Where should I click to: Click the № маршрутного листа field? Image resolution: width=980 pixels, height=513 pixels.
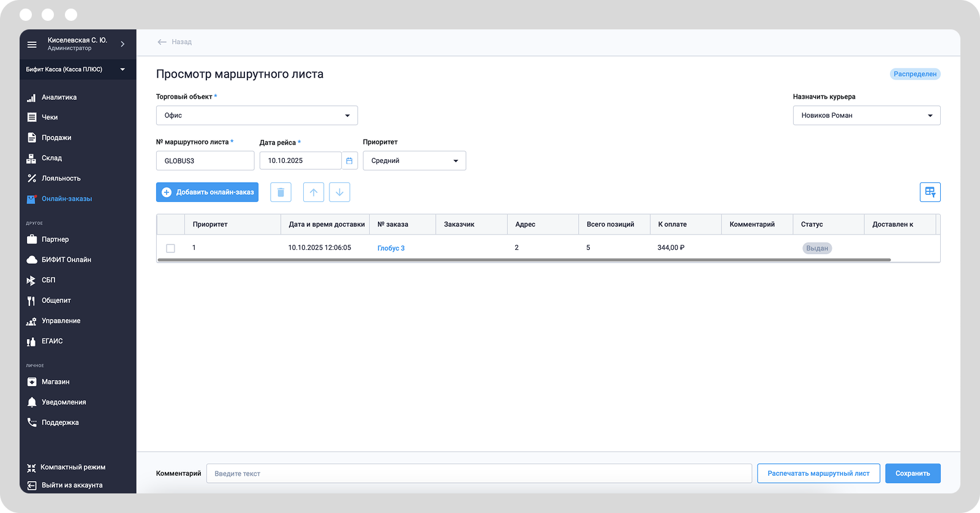205,161
